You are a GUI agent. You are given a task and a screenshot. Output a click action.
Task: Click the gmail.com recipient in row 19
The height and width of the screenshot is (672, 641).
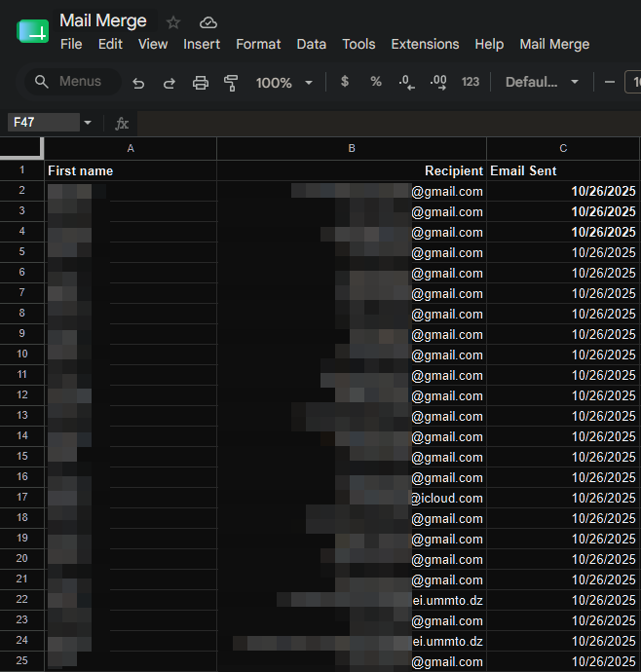tap(352, 539)
